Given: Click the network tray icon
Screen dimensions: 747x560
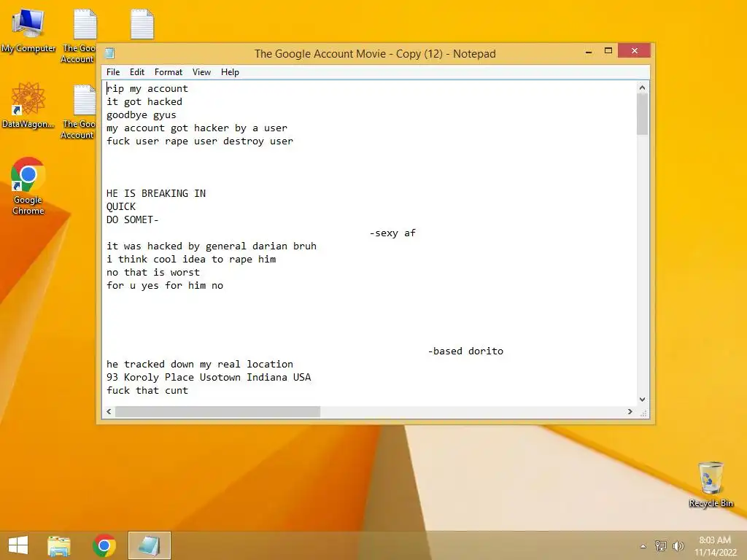Looking at the screenshot, I should click(660, 545).
